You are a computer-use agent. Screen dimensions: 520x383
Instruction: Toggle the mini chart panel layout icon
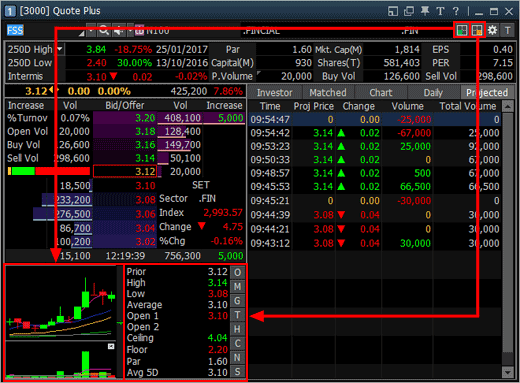coord(462,30)
